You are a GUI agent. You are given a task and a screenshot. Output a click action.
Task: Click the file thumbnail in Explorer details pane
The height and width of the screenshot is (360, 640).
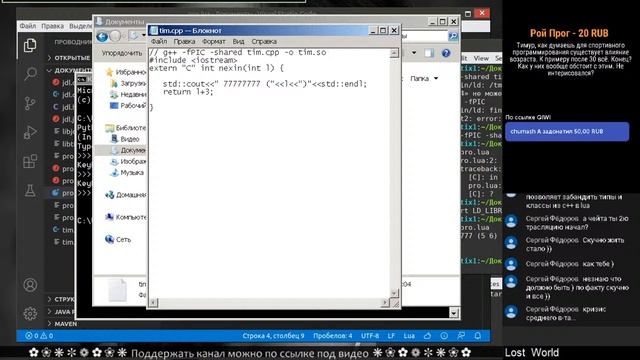117,290
